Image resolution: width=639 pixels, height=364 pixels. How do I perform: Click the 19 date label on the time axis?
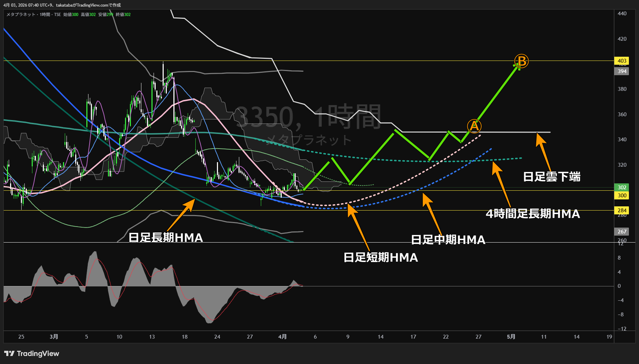[609, 337]
